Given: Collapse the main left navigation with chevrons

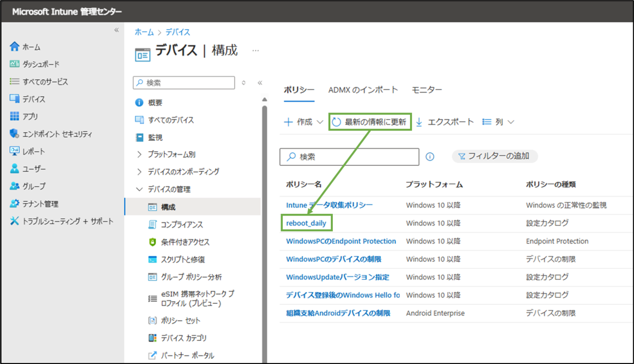Looking at the screenshot, I should (x=117, y=30).
